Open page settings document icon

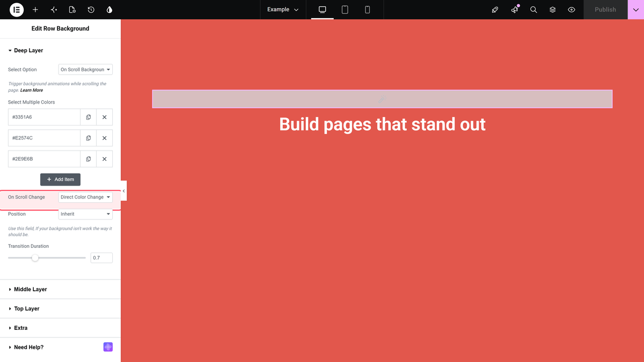point(72,10)
